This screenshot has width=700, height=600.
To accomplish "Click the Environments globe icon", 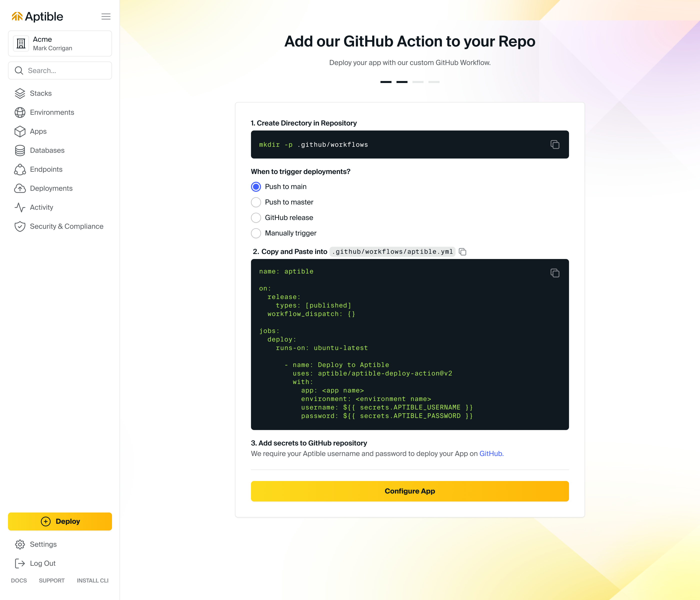I will 20,112.
